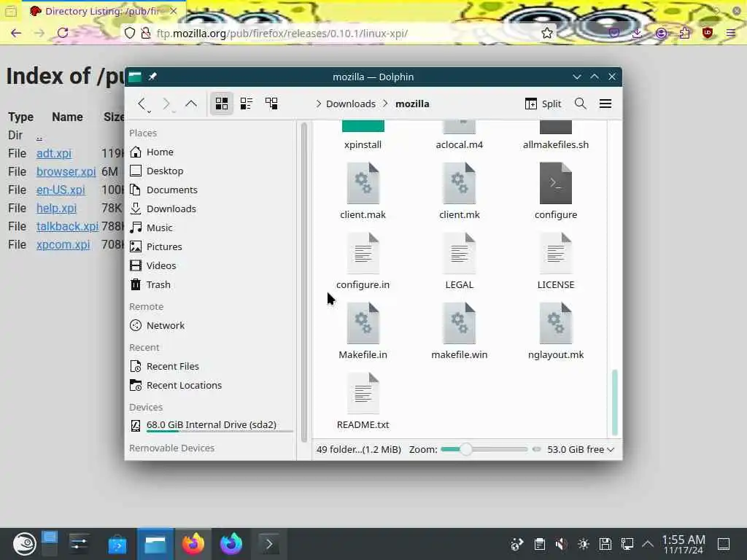Open uBlock Origin extension icon
The width and height of the screenshot is (747, 560).
708,34
